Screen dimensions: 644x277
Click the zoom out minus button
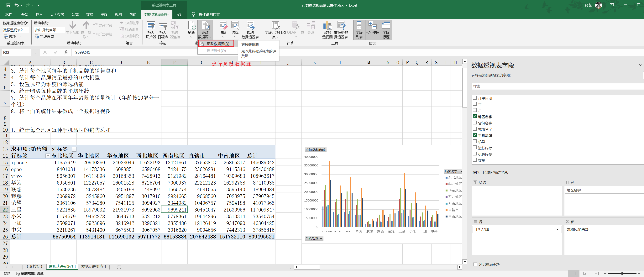(x=605, y=274)
